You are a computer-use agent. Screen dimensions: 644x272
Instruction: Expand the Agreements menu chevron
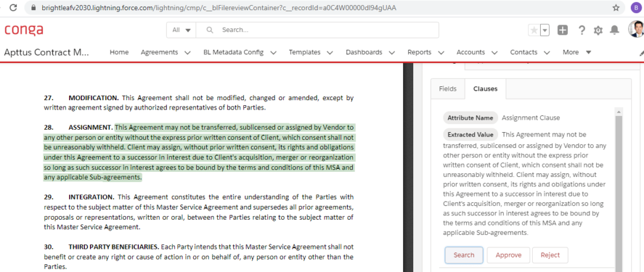tap(187, 53)
